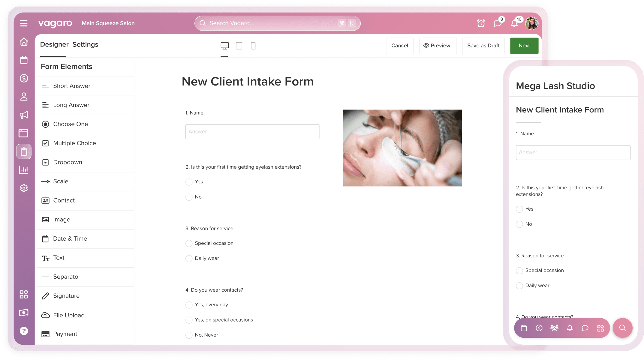This screenshot has height=360, width=644.
Task: Choose Special occasion under Reason for service
Action: tap(189, 243)
